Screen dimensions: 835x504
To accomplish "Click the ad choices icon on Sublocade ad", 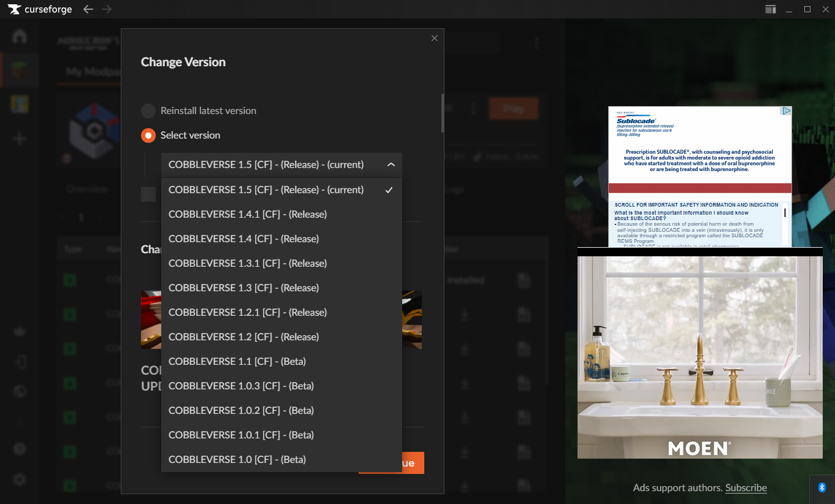I will [786, 111].
